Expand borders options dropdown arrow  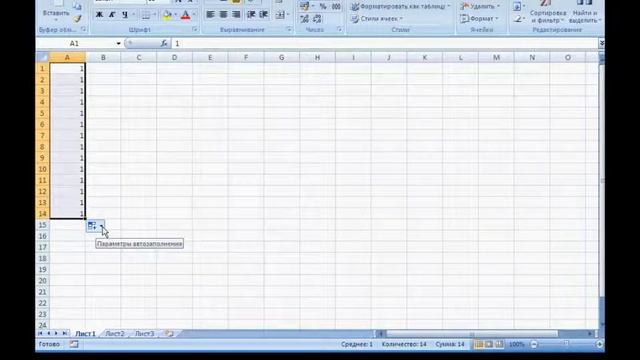pos(154,15)
